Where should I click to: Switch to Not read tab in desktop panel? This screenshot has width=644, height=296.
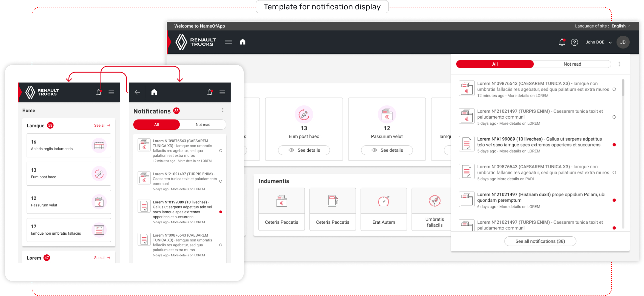point(572,64)
